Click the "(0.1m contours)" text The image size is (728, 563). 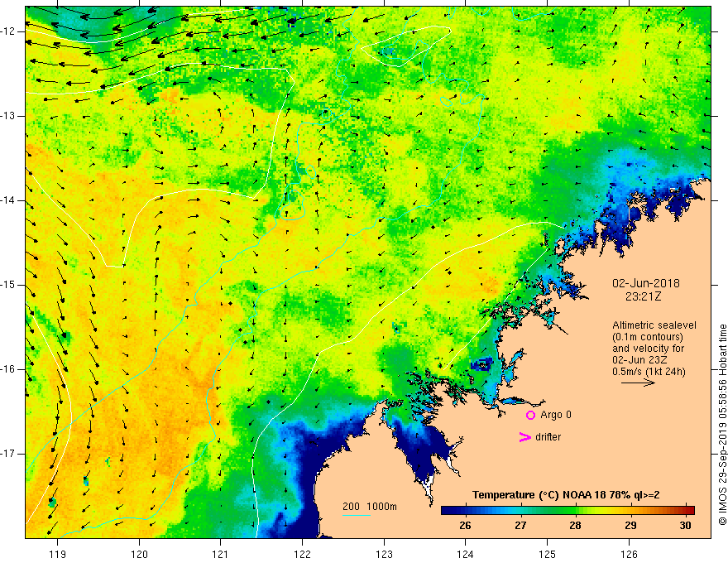[x=648, y=337]
